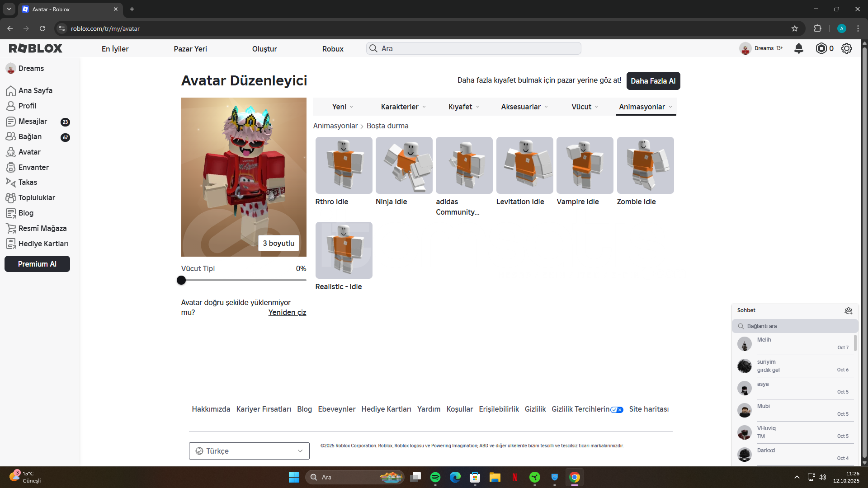
Task: Toggle the 3 boyutlu avatar view
Action: [x=278, y=243]
